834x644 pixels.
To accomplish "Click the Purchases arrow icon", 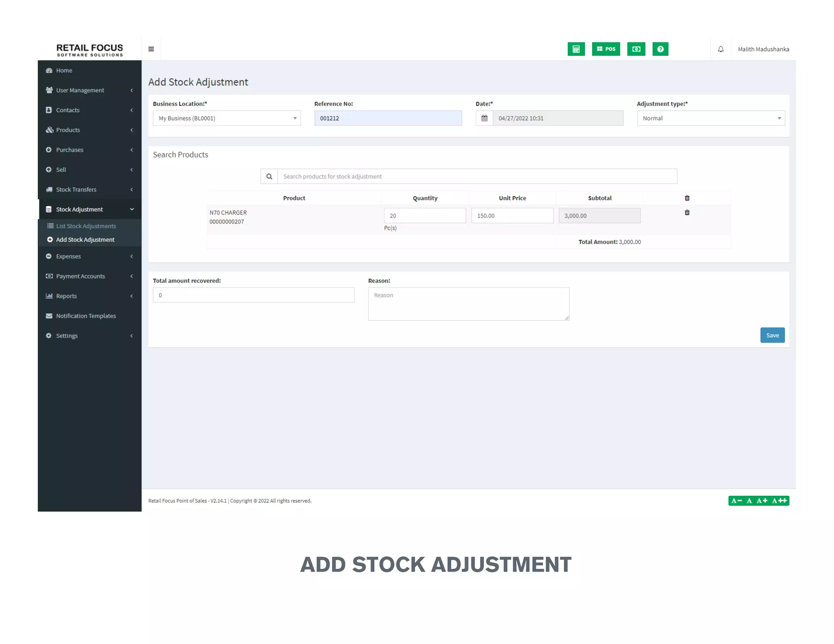I will 49,150.
